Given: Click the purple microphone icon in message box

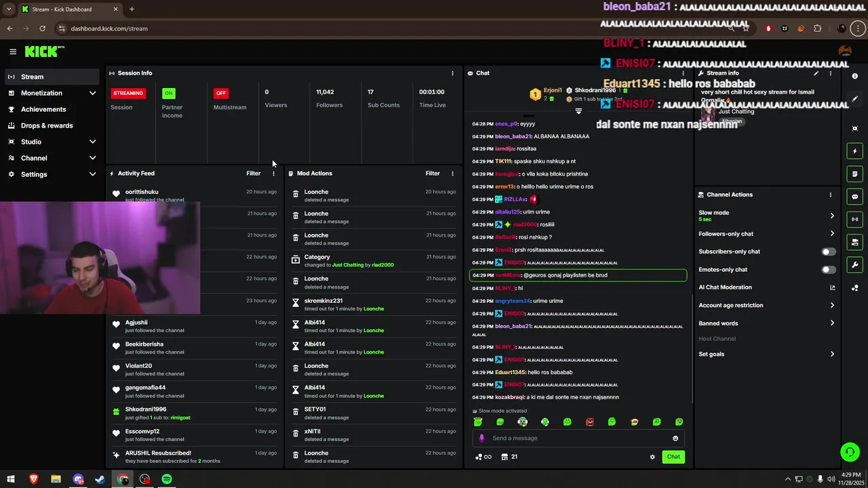Looking at the screenshot, I should tap(482, 439).
